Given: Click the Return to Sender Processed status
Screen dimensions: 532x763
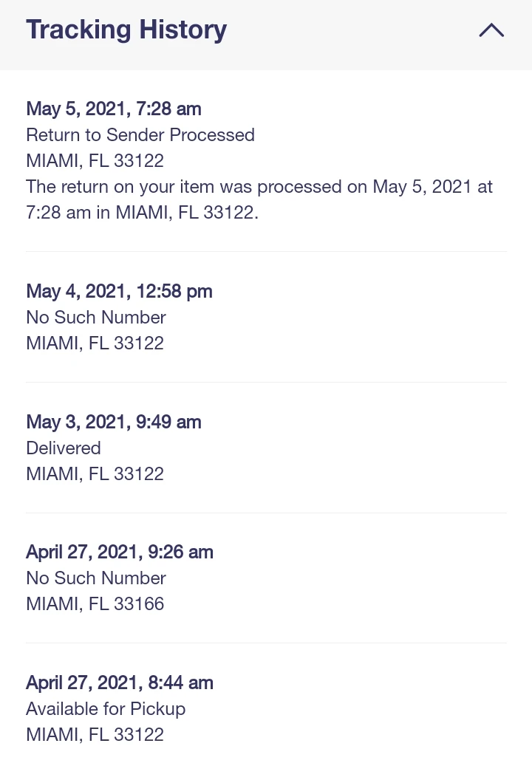Looking at the screenshot, I should tap(140, 135).
